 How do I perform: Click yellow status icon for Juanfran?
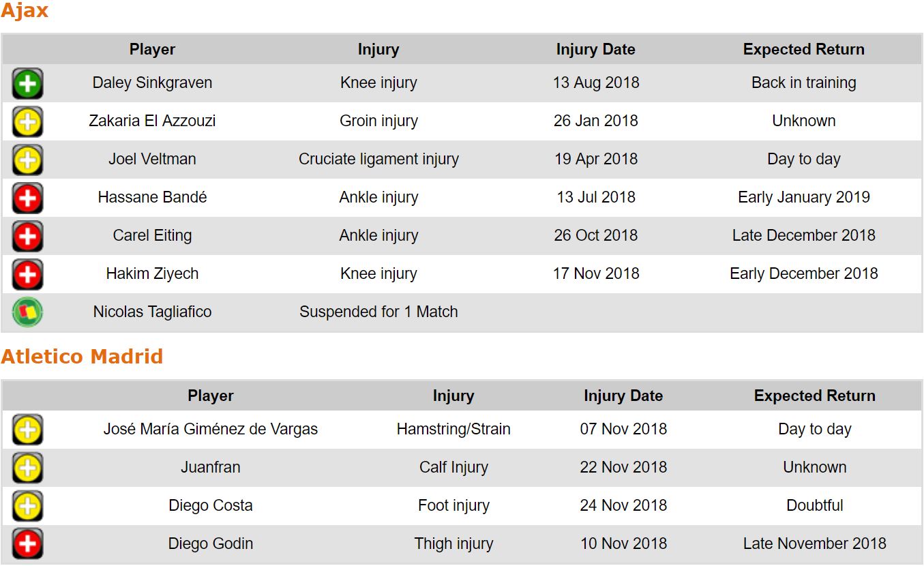[x=27, y=468]
